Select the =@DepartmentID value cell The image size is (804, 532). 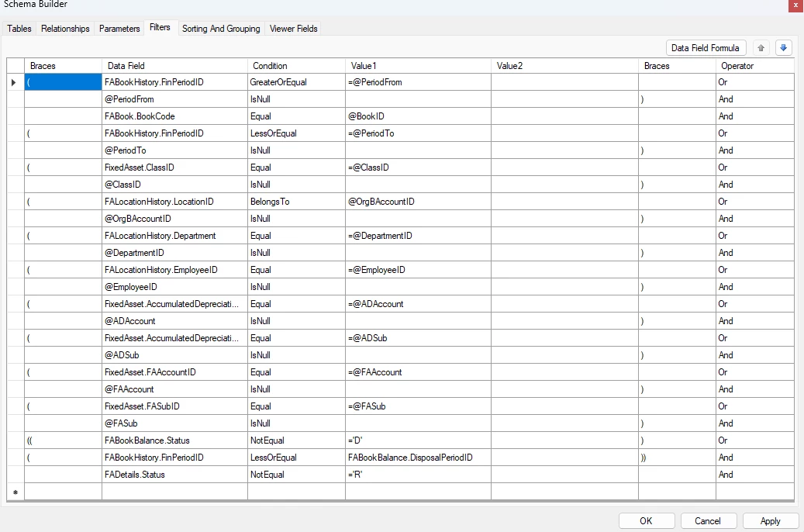[418, 236]
